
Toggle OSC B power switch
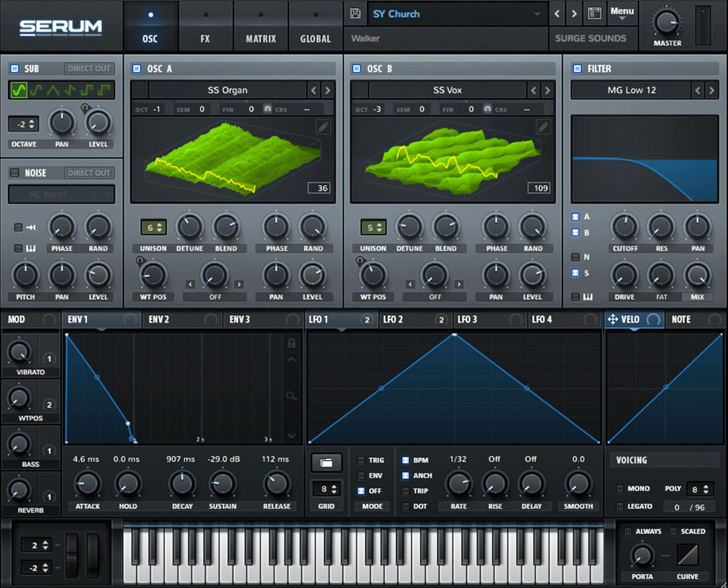[357, 68]
